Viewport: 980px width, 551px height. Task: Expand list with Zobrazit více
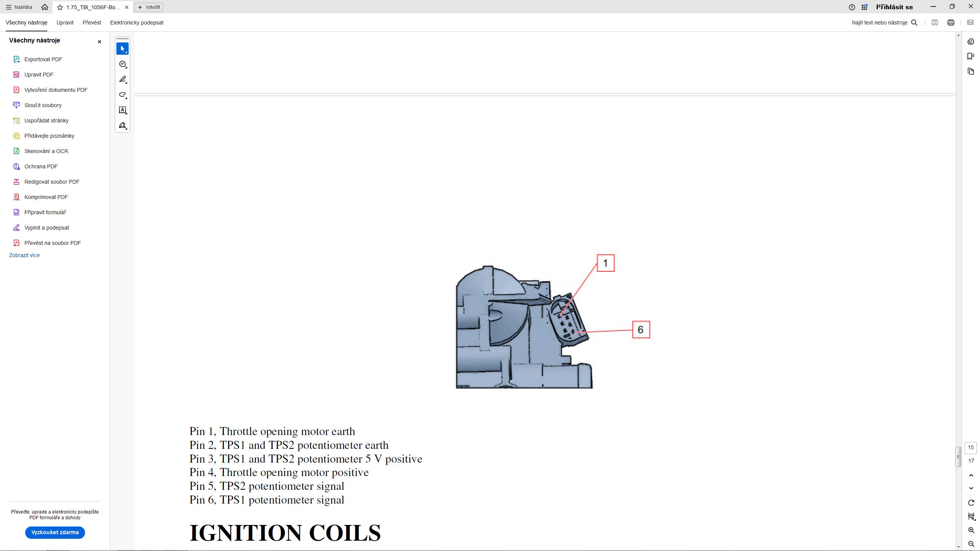point(24,255)
